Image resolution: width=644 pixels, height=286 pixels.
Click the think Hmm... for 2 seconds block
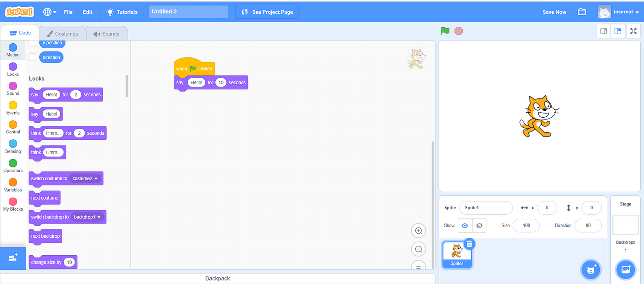pyautogui.click(x=68, y=133)
